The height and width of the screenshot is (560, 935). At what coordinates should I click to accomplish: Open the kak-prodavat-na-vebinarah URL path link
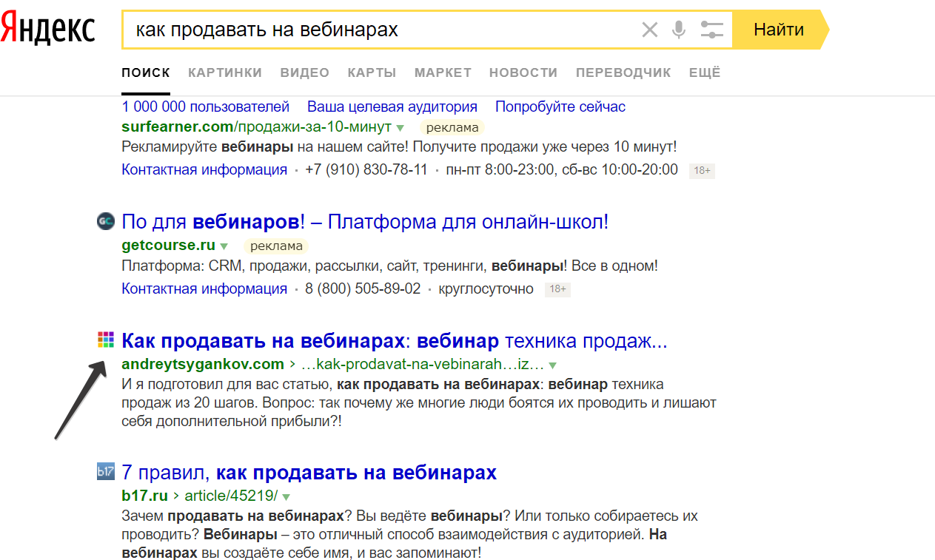pos(423,365)
